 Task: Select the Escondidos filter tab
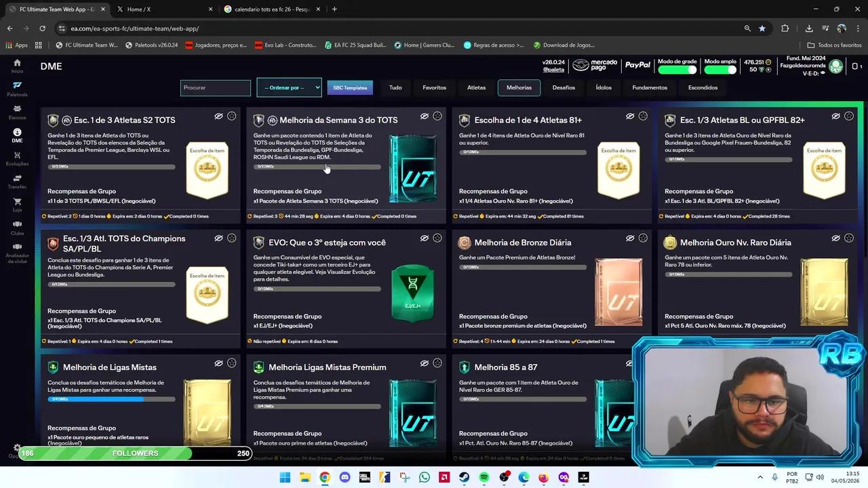703,87
